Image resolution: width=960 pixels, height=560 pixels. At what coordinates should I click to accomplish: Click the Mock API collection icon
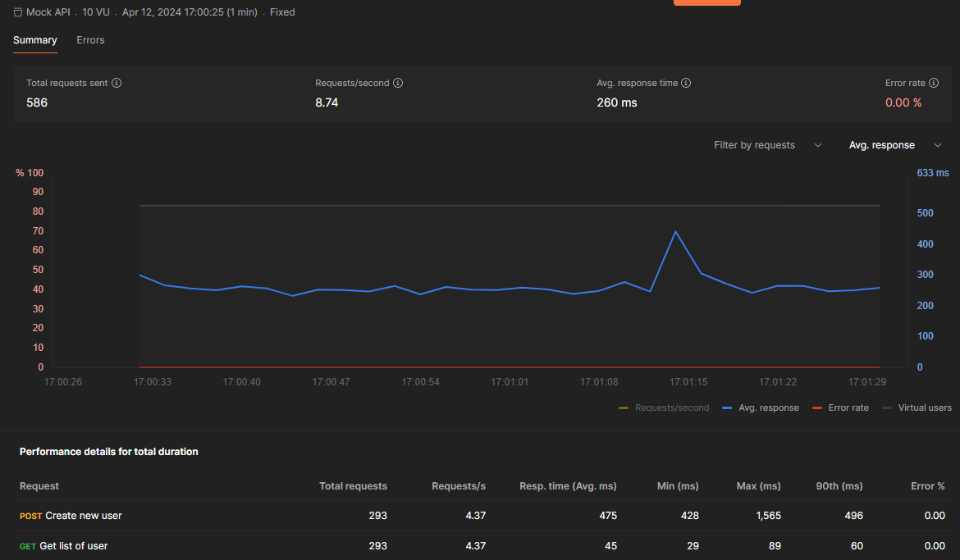[x=18, y=13]
